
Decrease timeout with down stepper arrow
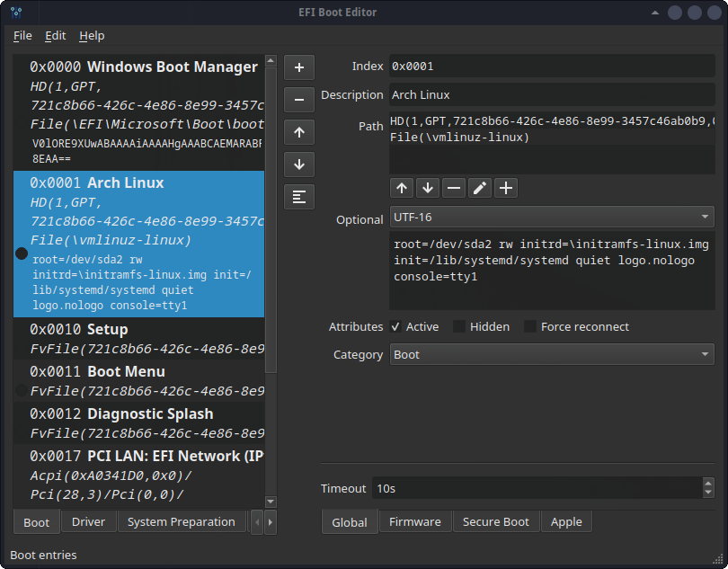point(708,493)
